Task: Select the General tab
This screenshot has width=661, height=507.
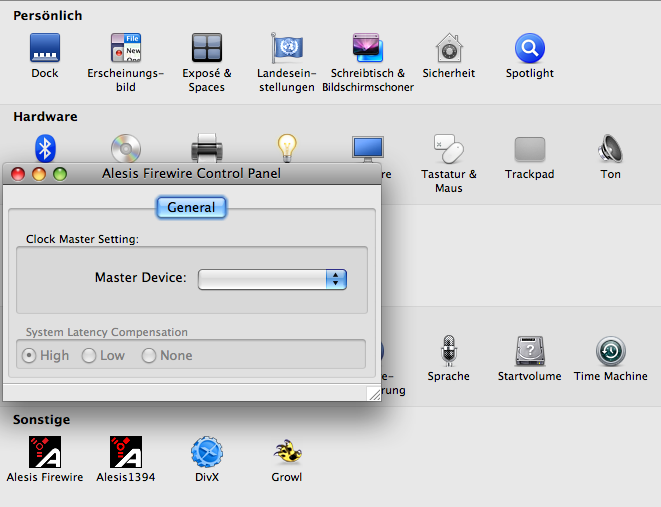Action: pos(191,207)
